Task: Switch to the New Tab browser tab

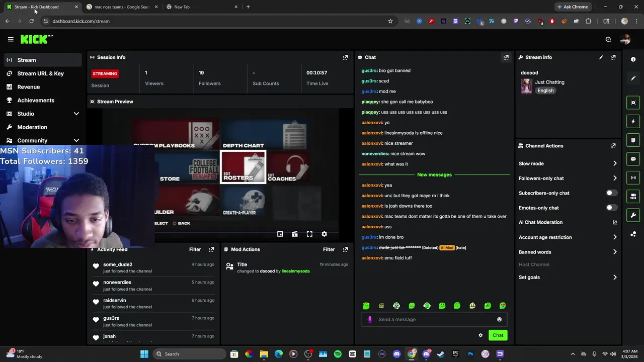Action: (x=201, y=7)
